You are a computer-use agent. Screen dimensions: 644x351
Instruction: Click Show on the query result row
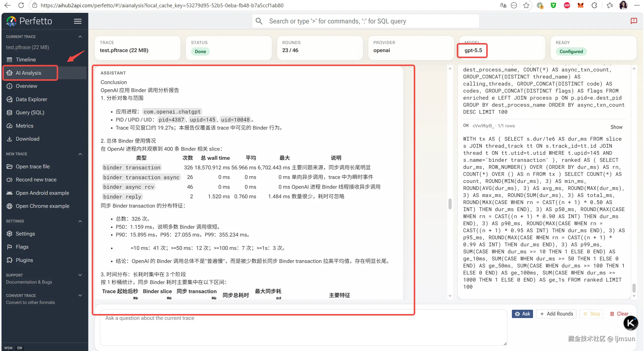pyautogui.click(x=616, y=127)
